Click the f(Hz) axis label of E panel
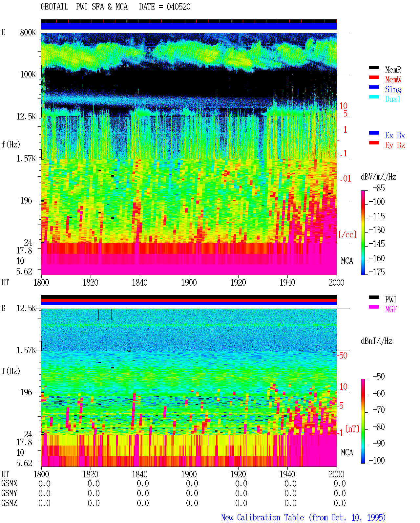Image resolution: width=420 pixels, height=523 pixels. pyautogui.click(x=11, y=144)
